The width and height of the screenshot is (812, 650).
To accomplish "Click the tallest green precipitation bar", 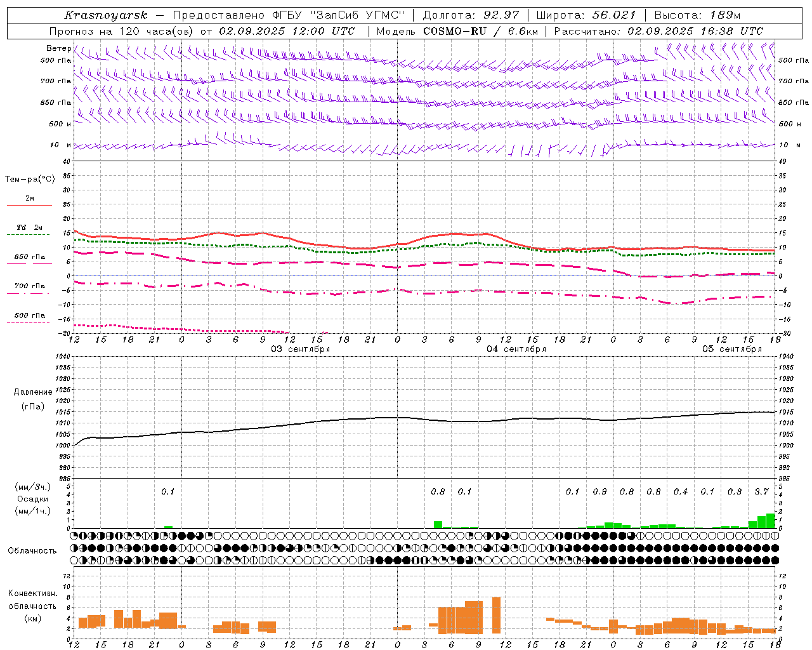I will [x=770, y=521].
